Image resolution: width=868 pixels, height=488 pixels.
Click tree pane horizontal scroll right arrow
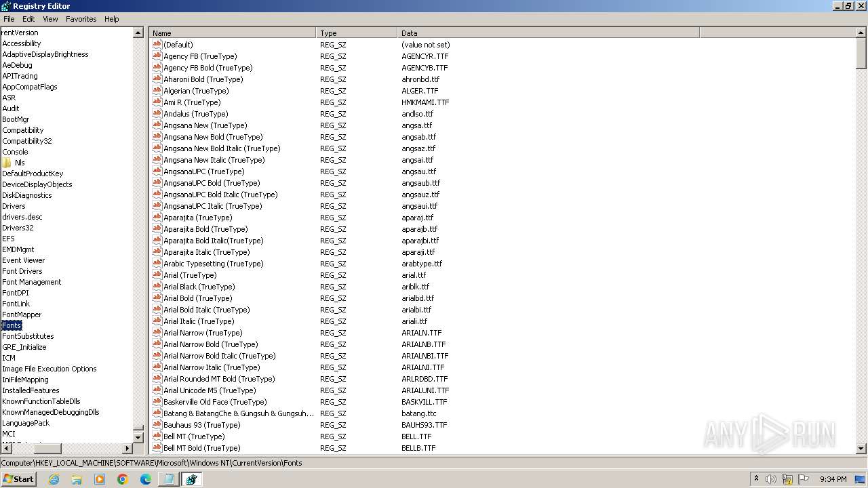tap(127, 449)
